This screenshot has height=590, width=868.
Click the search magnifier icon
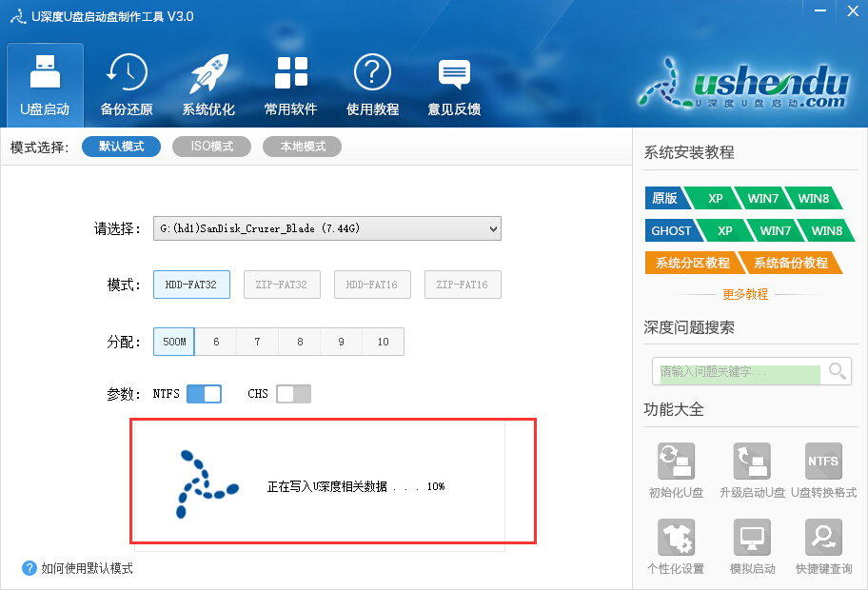837,371
